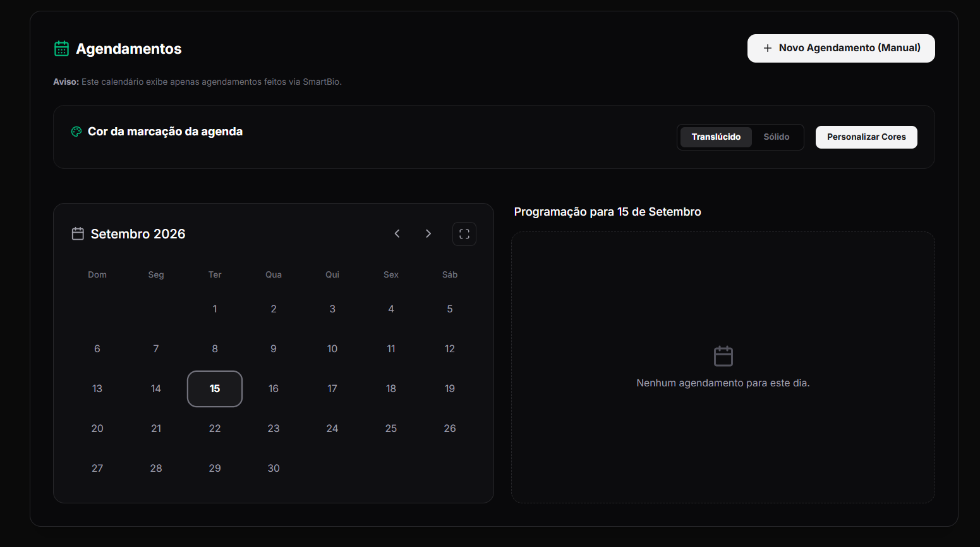Click the green Agendamentos calendar icon
This screenshot has height=547, width=980.
pos(61,49)
